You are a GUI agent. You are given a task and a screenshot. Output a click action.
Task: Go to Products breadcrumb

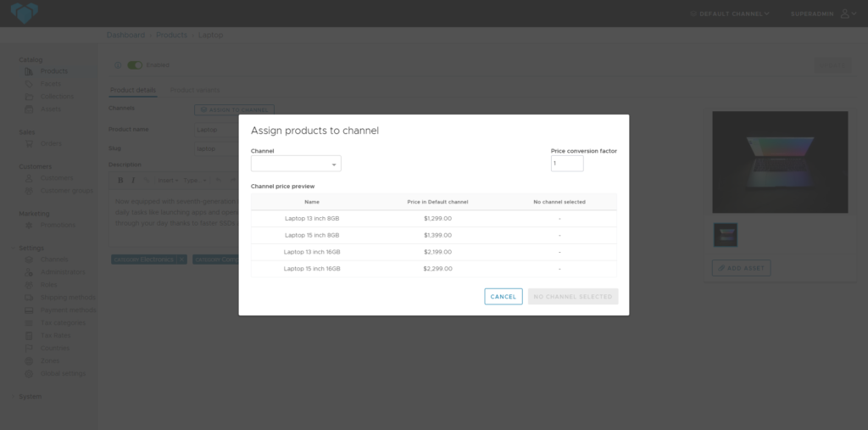[171, 35]
